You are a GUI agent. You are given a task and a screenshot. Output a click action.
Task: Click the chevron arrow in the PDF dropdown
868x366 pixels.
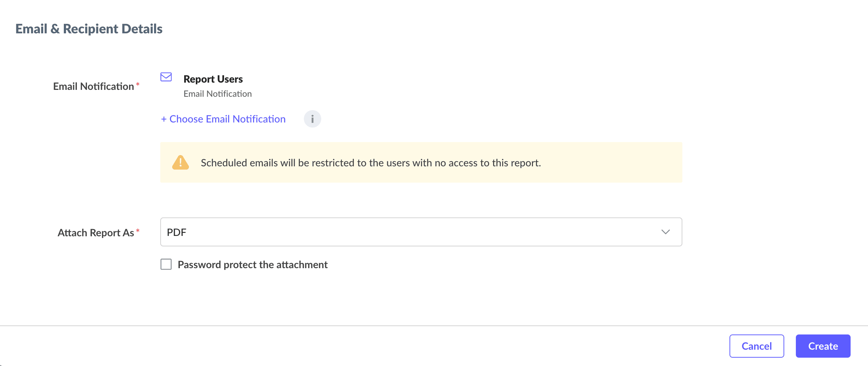(665, 232)
